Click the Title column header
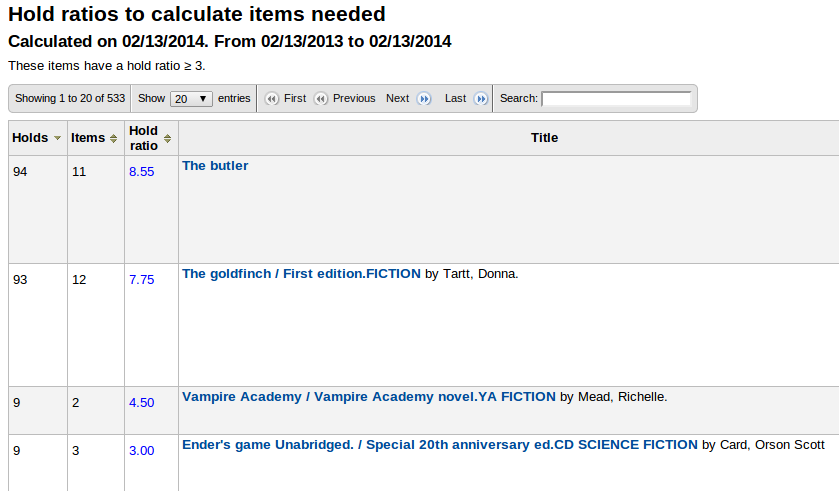 (544, 138)
